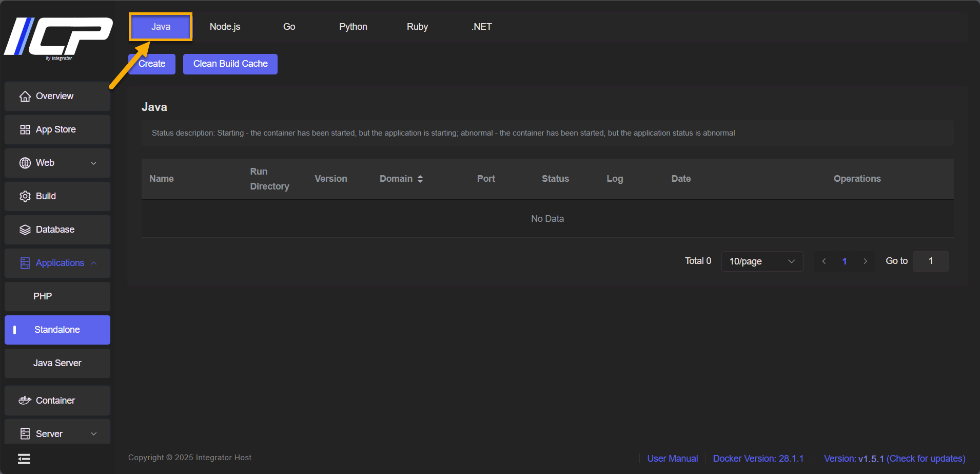Open Java Server menu item

(57, 364)
